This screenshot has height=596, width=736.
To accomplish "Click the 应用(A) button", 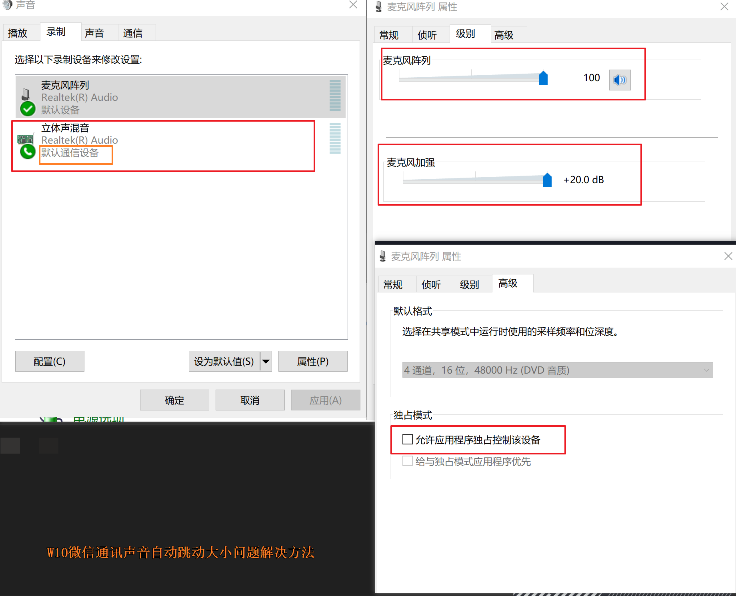I will click(x=325, y=400).
